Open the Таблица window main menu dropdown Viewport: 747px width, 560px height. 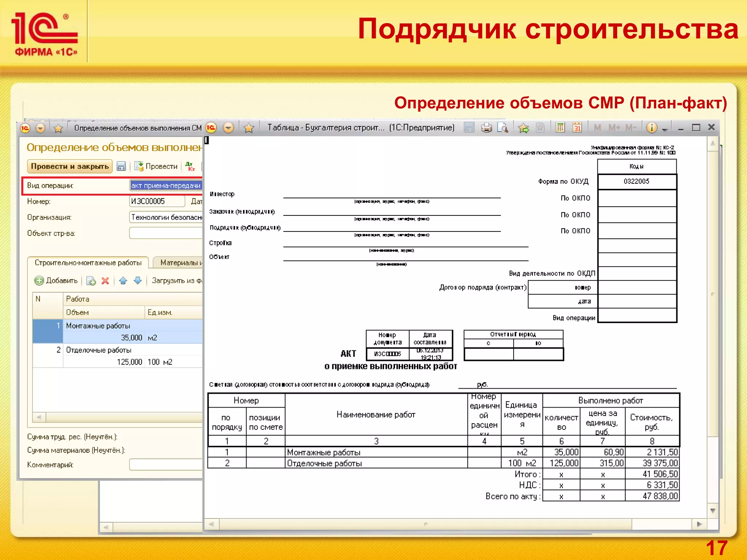(228, 128)
